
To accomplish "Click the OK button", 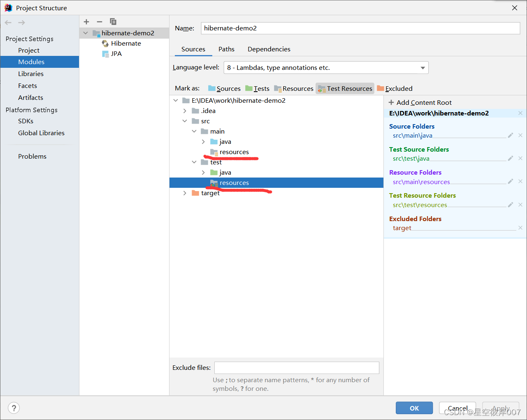I will [414, 408].
